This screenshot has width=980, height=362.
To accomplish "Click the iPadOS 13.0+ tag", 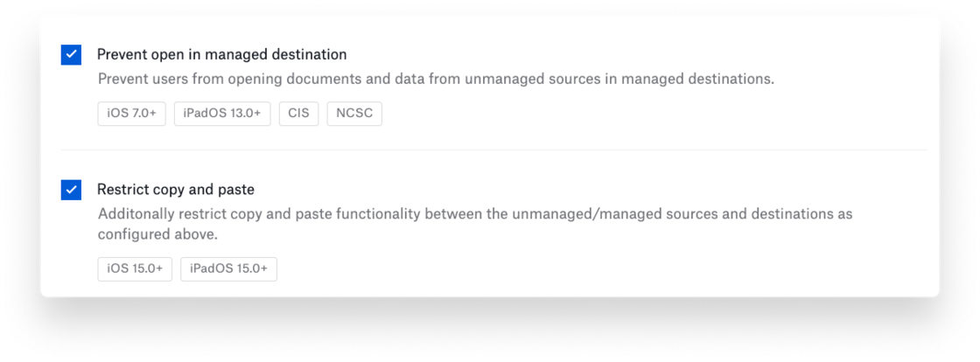I will coord(222,114).
